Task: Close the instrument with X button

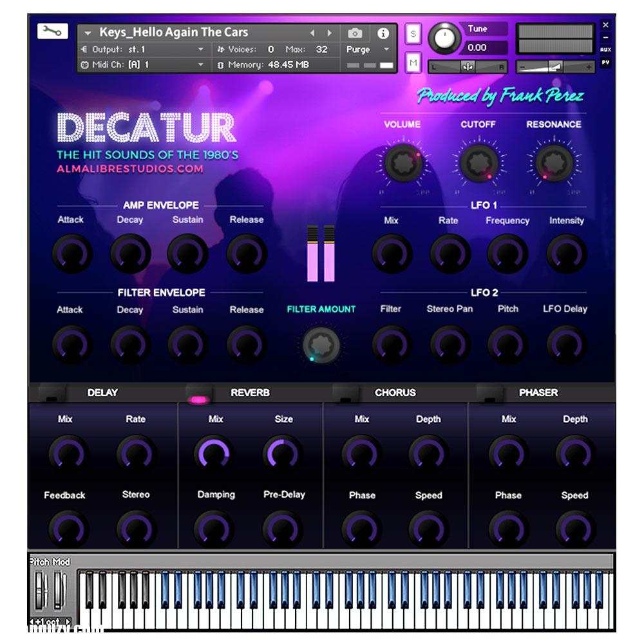Action: coord(605,25)
